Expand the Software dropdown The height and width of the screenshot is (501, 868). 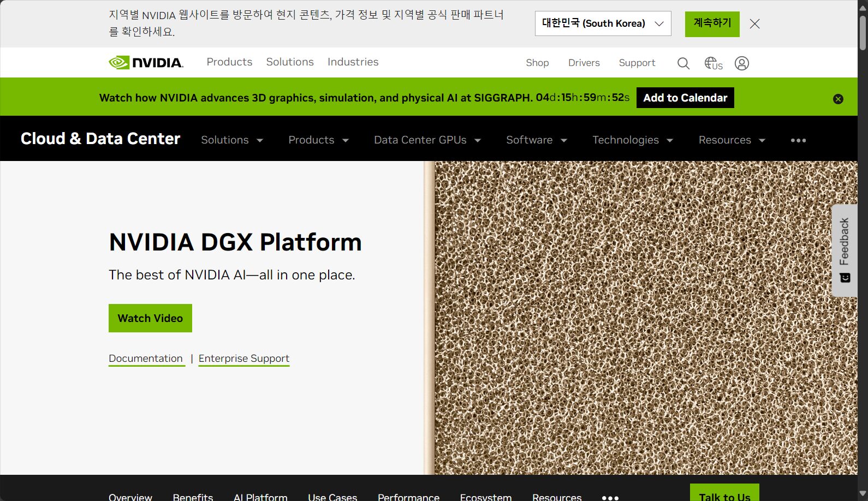coord(537,140)
